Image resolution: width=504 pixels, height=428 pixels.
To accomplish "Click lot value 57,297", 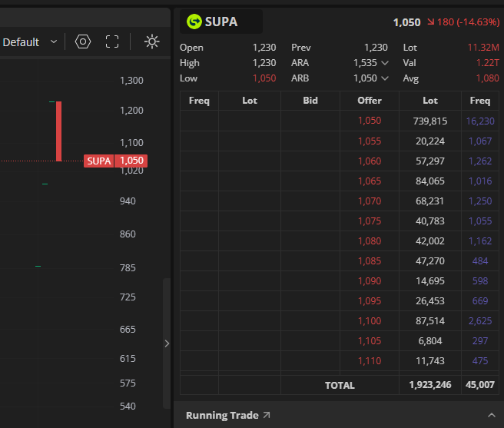I will 430,161.
